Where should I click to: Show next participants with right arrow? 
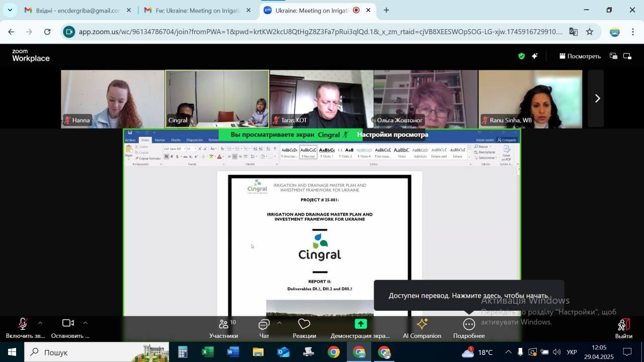tap(597, 99)
